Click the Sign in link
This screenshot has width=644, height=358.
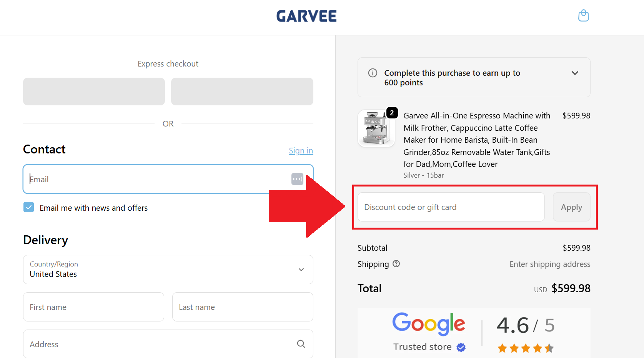point(301,151)
